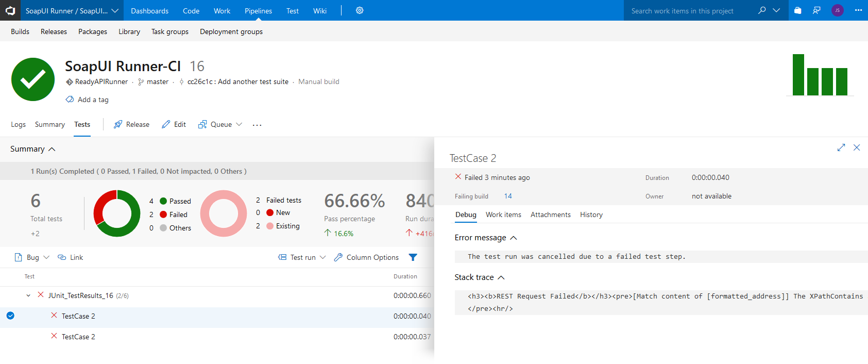
Task: Open the ReadyAPIRunner repository link
Action: [x=101, y=81]
